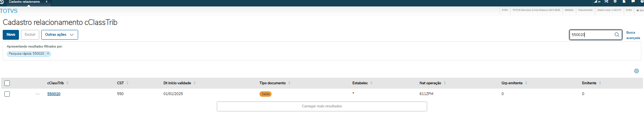Viewport: 644px width, 128px height.
Task: Open the chat bubble icon in top bar
Action: click(633, 2)
